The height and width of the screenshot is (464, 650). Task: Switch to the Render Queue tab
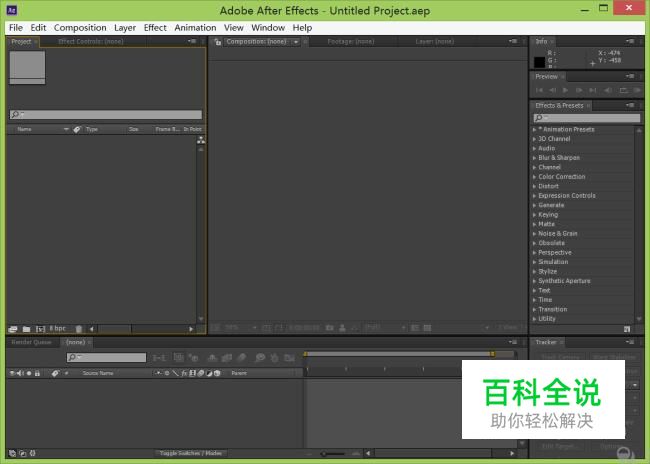point(32,342)
